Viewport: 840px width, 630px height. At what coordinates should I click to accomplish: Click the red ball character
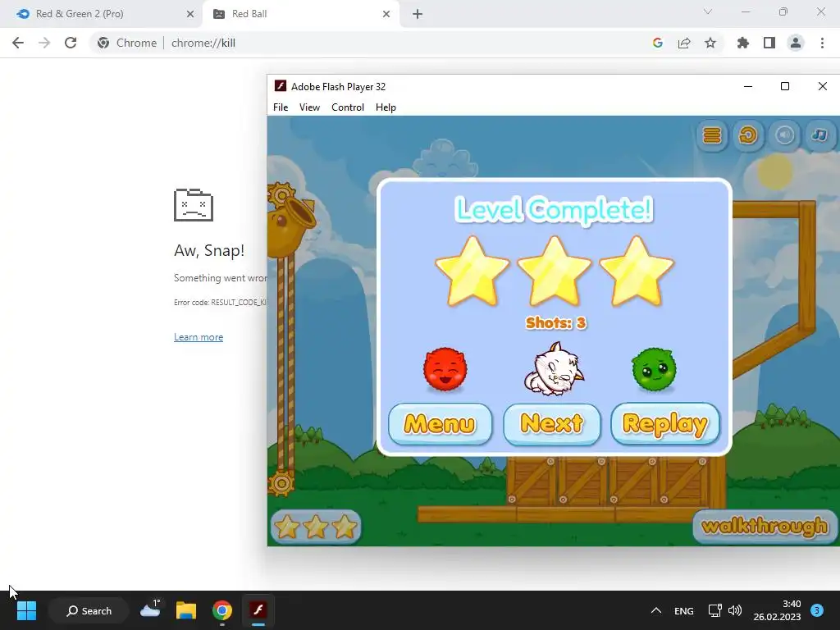click(445, 368)
